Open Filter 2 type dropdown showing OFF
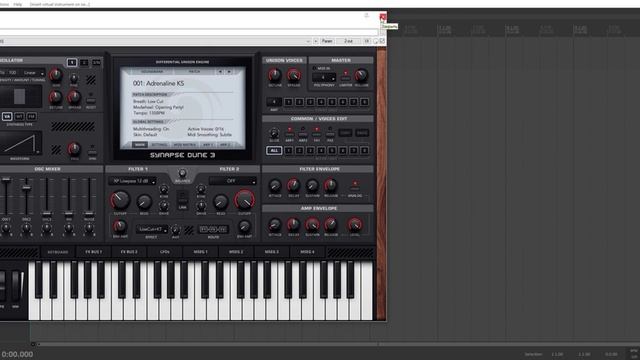The image size is (640, 360). pos(233,181)
